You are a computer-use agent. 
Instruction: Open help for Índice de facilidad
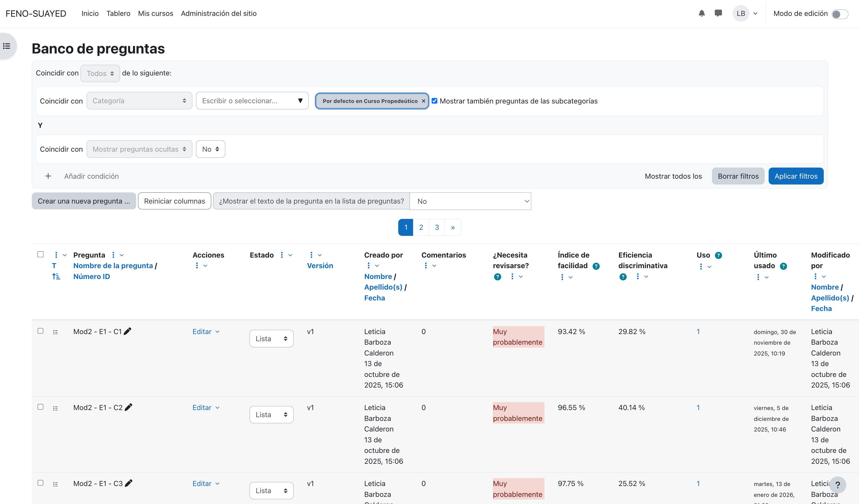point(596,266)
